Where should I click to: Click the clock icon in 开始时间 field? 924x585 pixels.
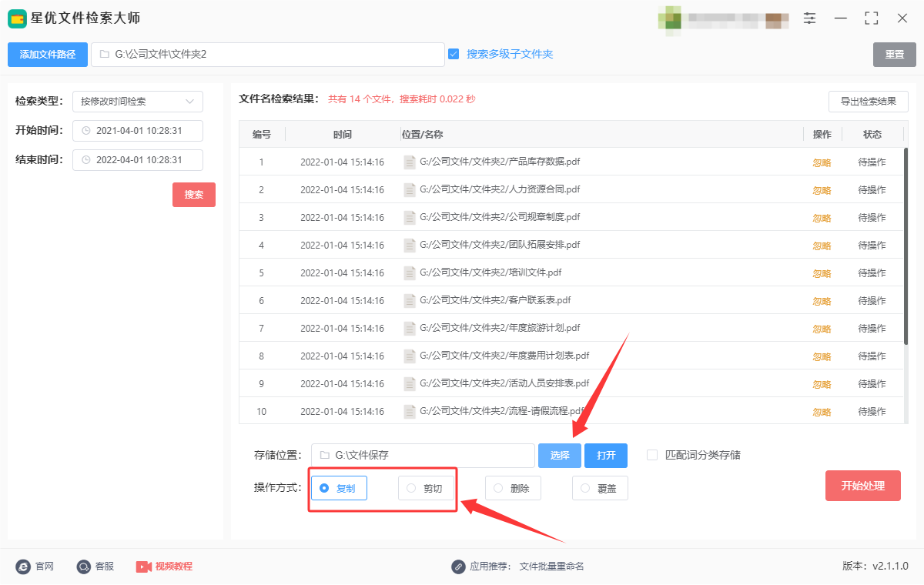tap(86, 131)
